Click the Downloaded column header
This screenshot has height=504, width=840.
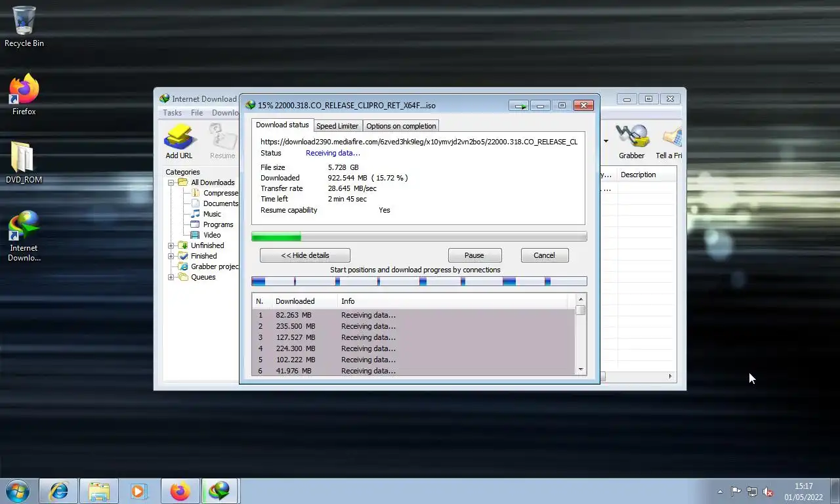click(304, 301)
